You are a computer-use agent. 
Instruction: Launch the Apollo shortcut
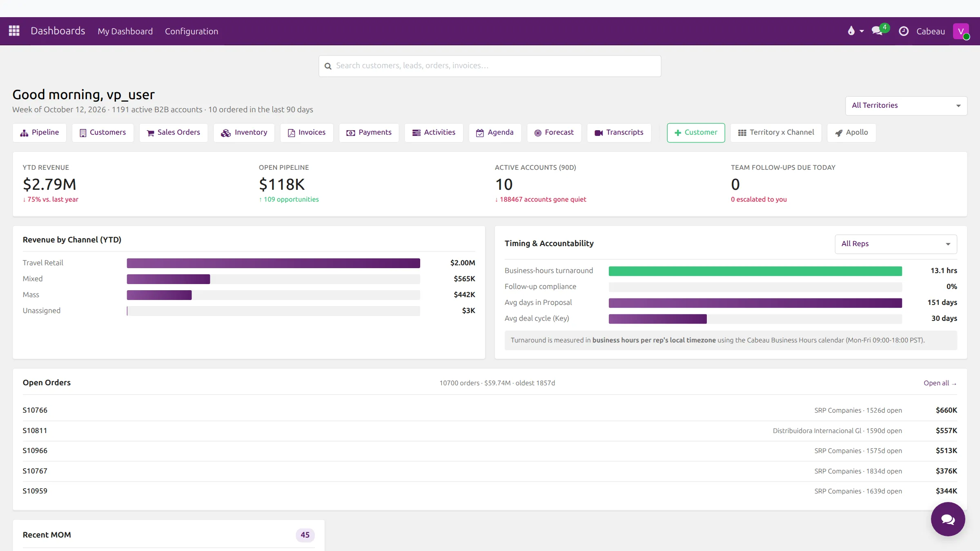pos(852,133)
